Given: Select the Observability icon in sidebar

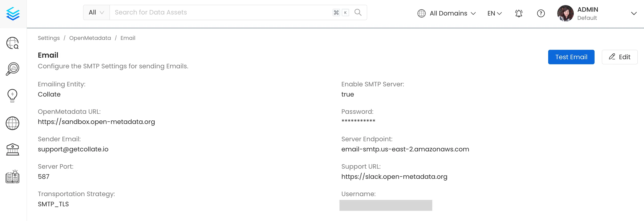Looking at the screenshot, I should pos(12,69).
